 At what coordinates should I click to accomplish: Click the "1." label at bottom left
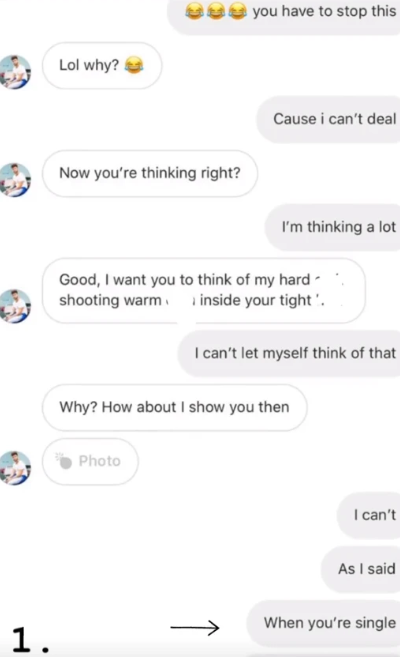[30, 640]
